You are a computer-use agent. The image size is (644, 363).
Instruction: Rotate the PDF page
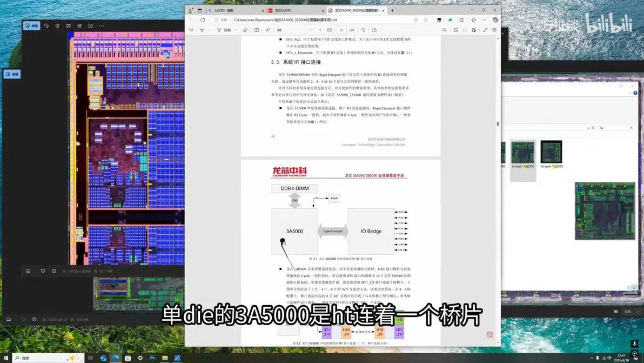(x=363, y=30)
